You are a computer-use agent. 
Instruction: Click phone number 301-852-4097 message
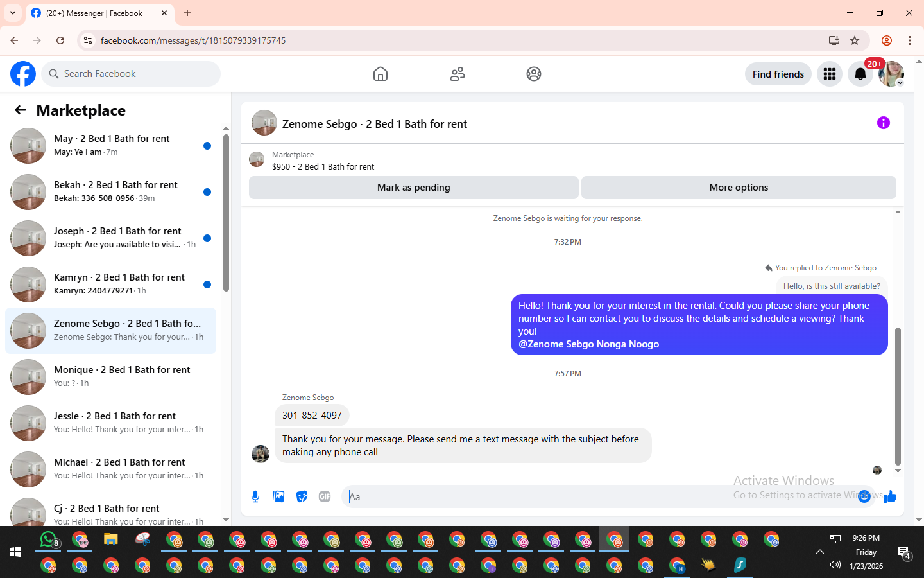[312, 416]
